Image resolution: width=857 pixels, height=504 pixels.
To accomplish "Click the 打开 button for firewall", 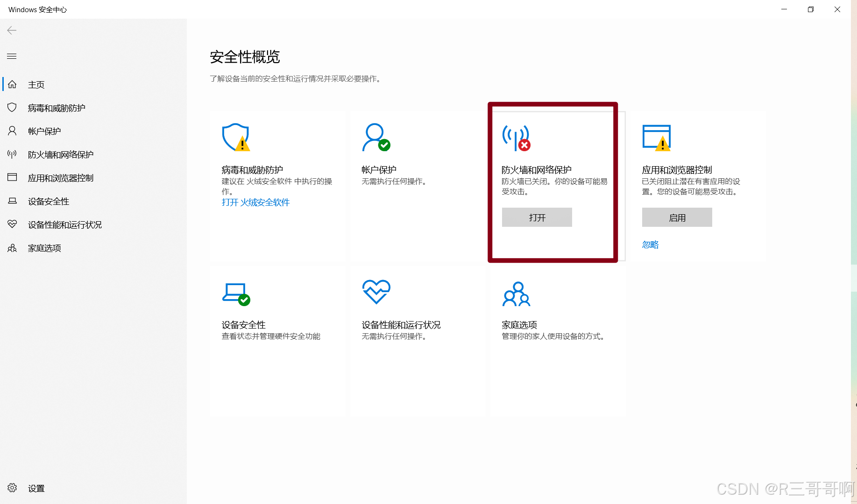I will coord(537,217).
